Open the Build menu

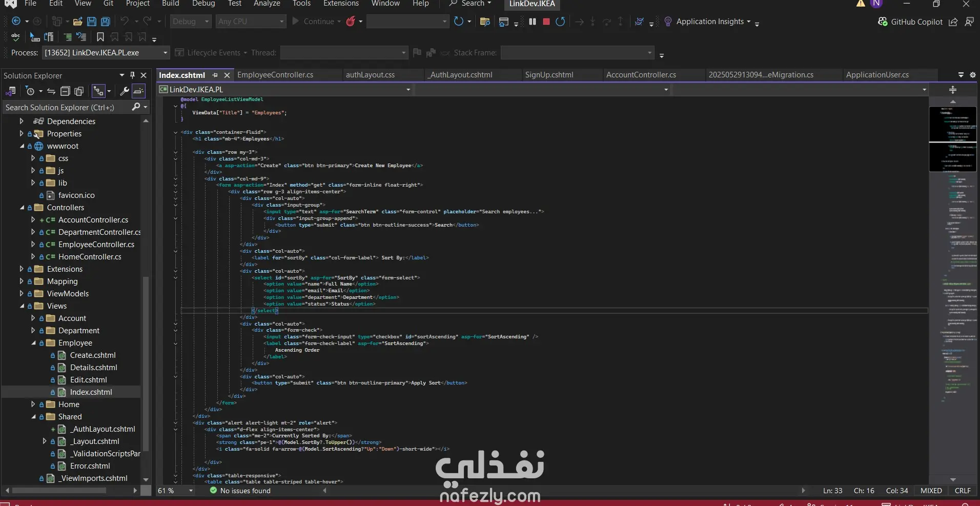[171, 4]
